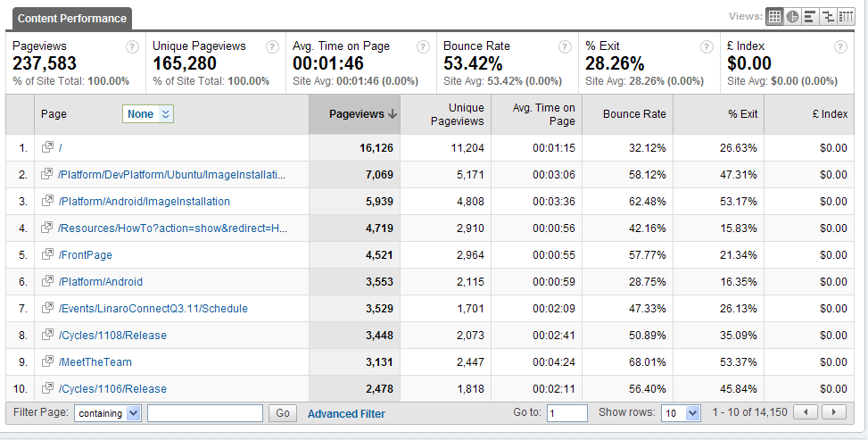Select the Content Performance tab
868x440 pixels.
[71, 18]
